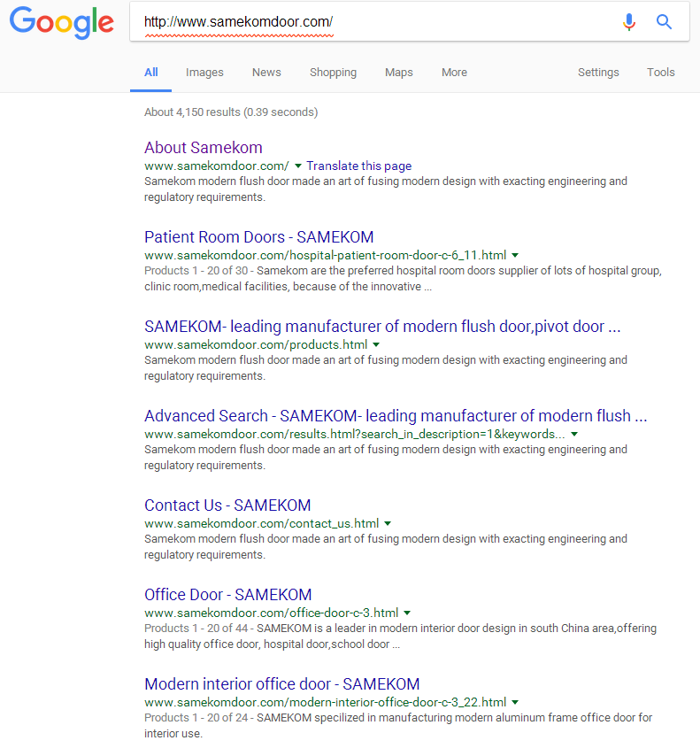Open Advanced Search - SAMEKOM result
This screenshot has height=756, width=700.
tap(396, 415)
